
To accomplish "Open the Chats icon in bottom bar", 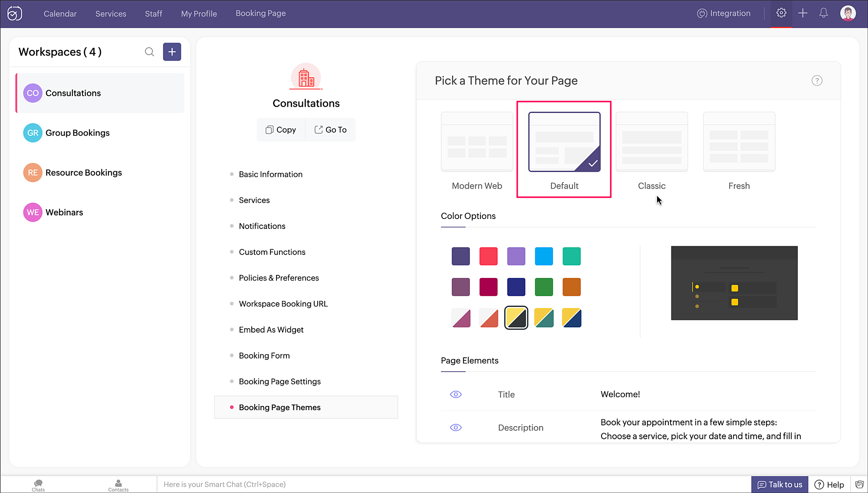I will point(38,485).
